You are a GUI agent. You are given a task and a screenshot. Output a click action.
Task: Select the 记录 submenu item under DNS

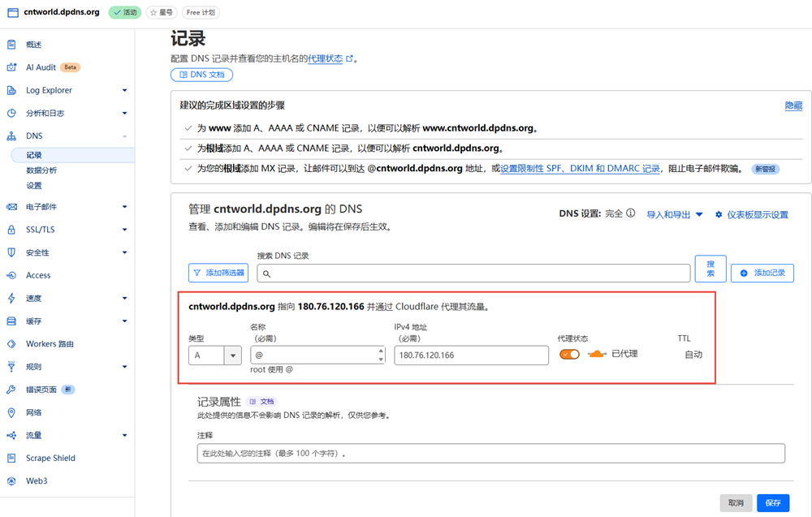72,155
